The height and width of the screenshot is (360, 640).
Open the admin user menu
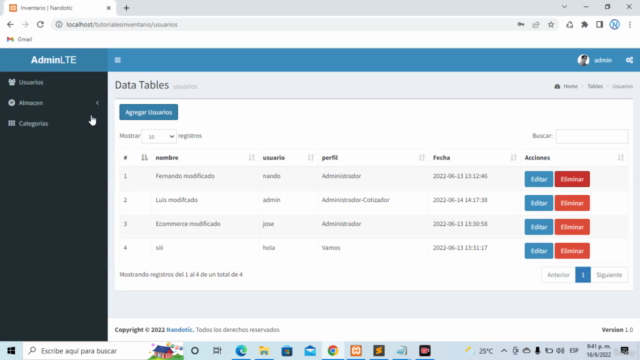(x=595, y=60)
